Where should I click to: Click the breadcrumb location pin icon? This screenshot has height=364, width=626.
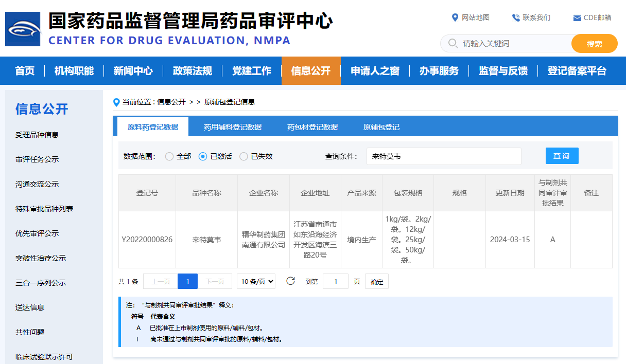[x=116, y=102]
